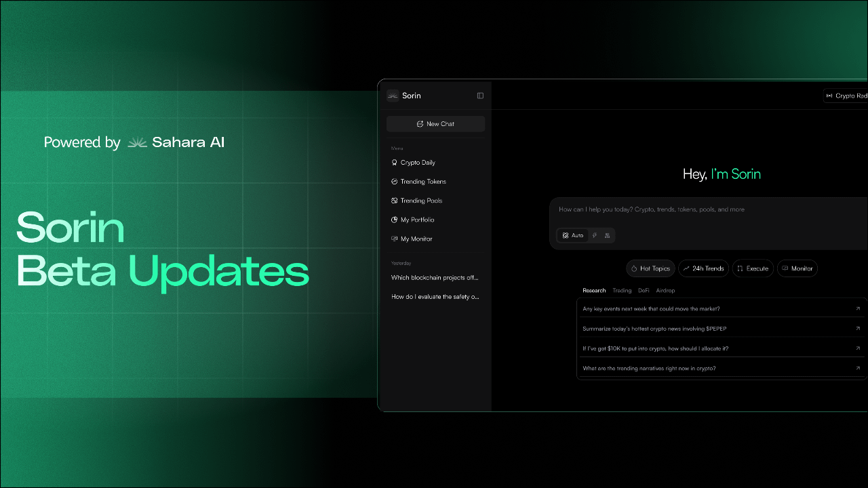The height and width of the screenshot is (488, 868).
Task: Switch to the Research tab
Action: pyautogui.click(x=594, y=290)
